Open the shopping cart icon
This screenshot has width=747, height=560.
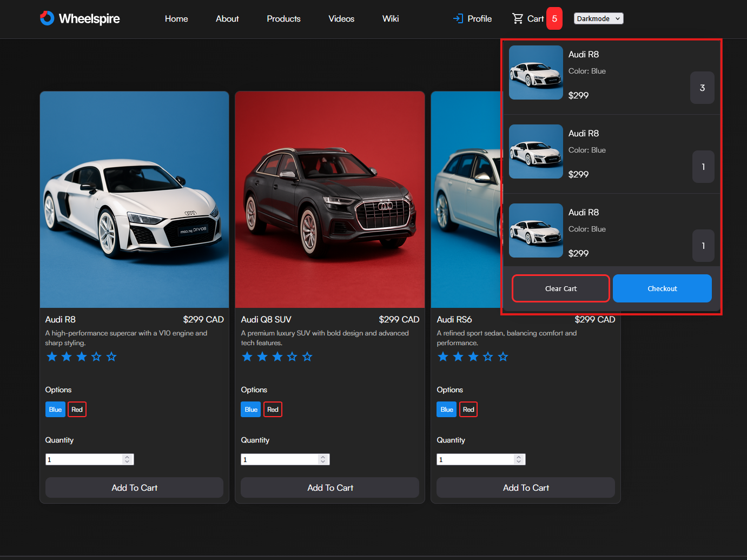[x=518, y=18]
